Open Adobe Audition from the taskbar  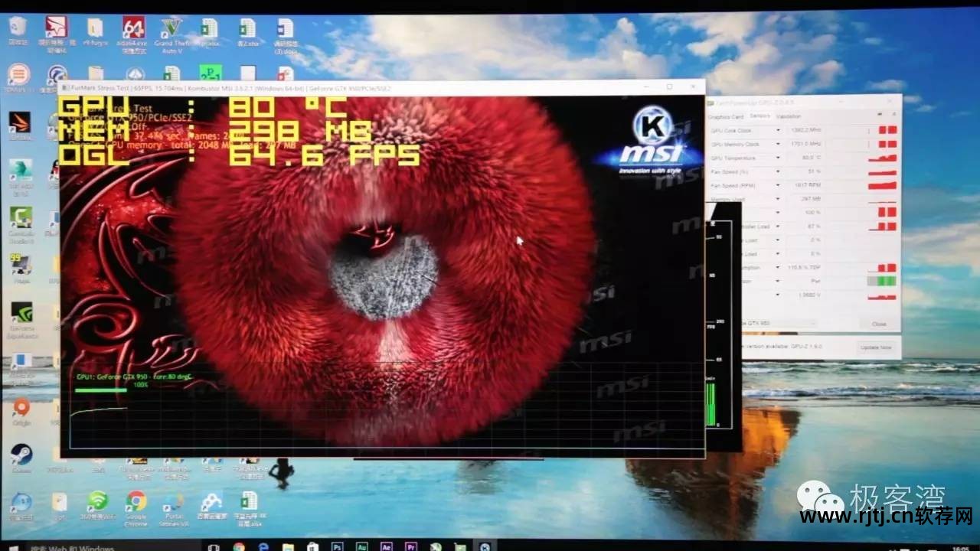click(363, 546)
